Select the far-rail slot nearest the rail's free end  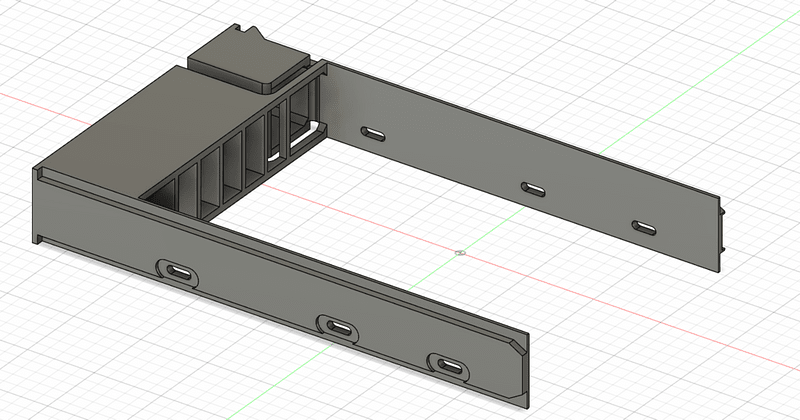tap(644, 228)
